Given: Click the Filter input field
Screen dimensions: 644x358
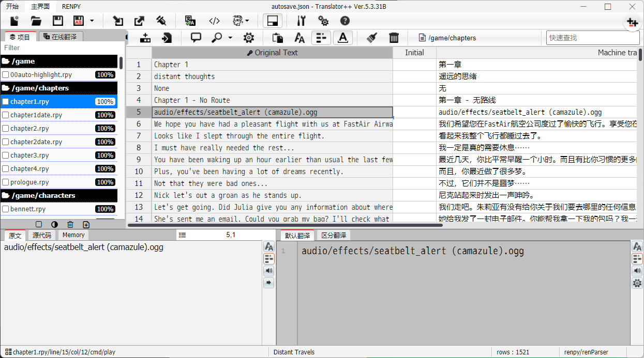Looking at the screenshot, I should tap(62, 48).
